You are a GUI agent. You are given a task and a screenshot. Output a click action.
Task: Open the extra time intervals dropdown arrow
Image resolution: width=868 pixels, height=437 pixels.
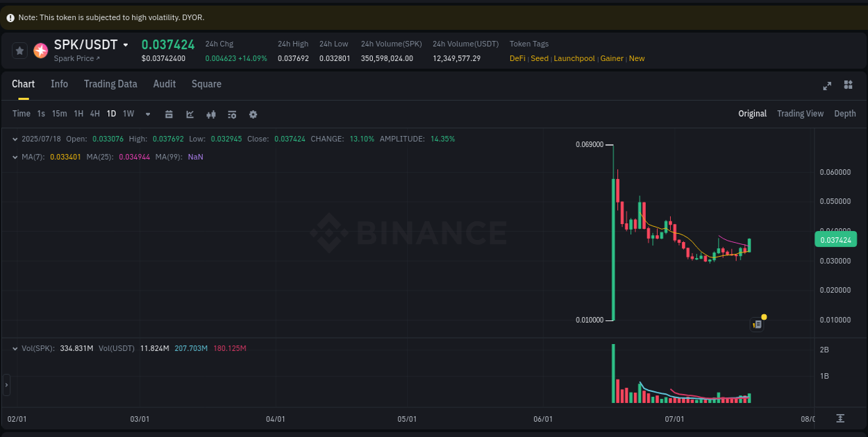click(x=147, y=114)
